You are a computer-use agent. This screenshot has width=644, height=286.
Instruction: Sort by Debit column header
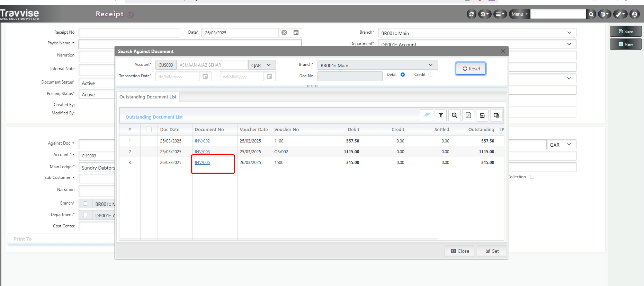[354, 129]
